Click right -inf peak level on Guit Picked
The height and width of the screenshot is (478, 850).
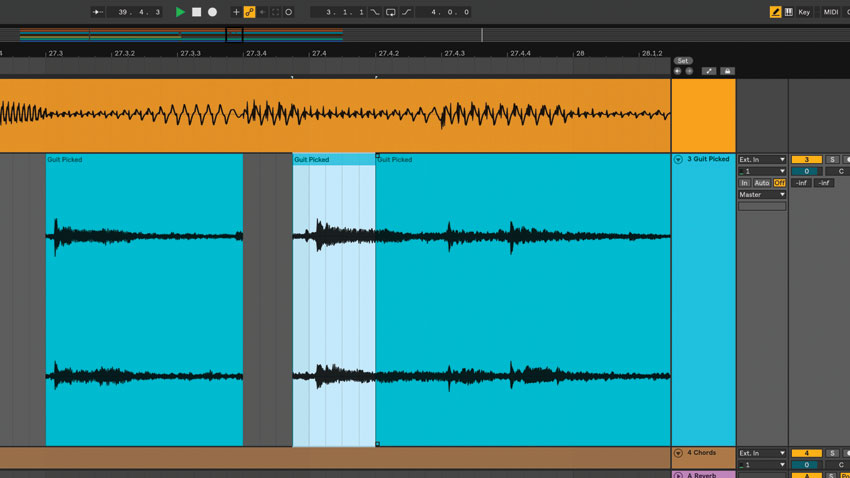click(824, 183)
